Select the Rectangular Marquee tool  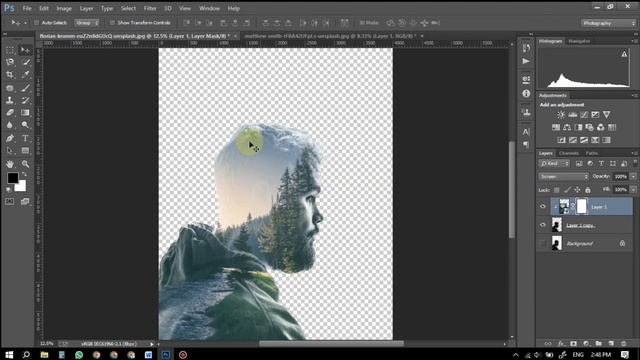click(10, 50)
